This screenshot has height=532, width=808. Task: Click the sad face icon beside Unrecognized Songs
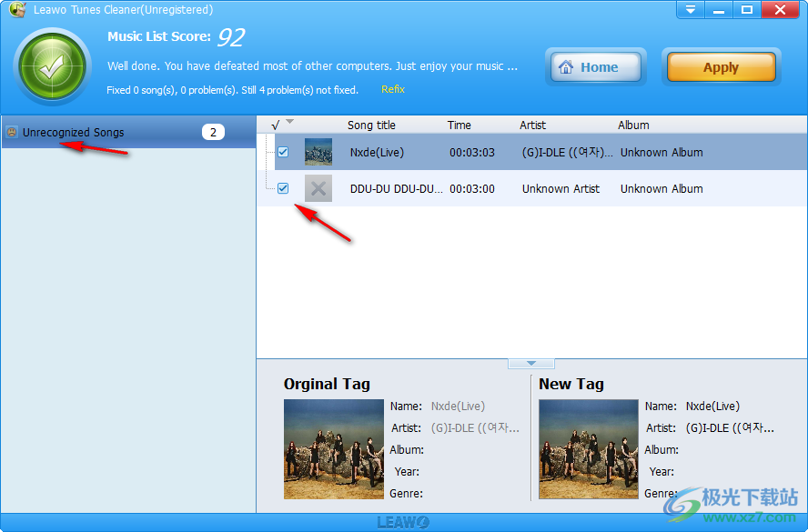click(11, 132)
